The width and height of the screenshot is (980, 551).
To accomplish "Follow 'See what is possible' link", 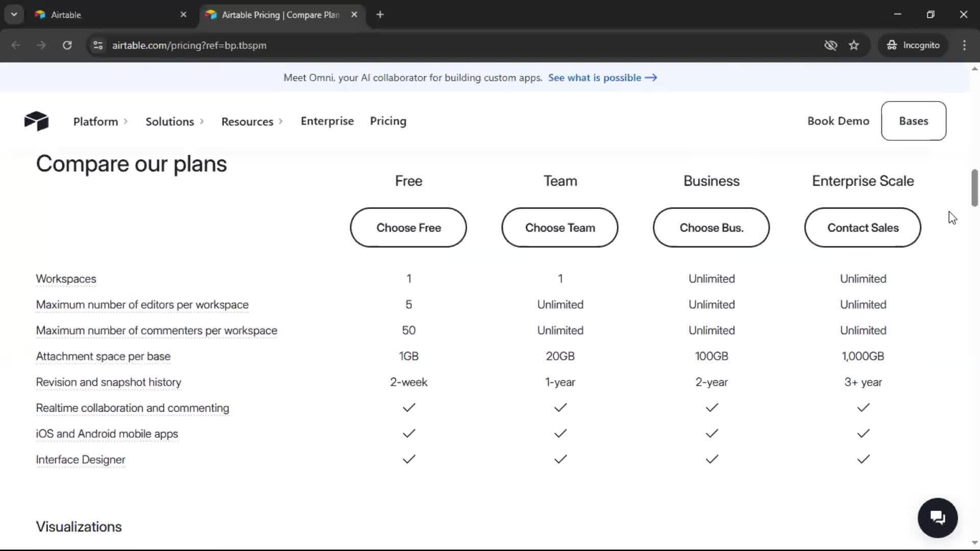I will [602, 78].
